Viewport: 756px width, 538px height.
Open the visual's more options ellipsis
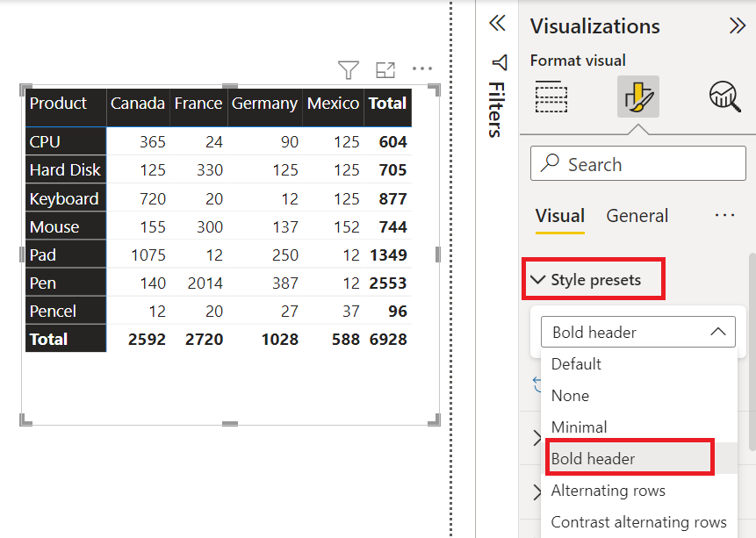point(422,69)
